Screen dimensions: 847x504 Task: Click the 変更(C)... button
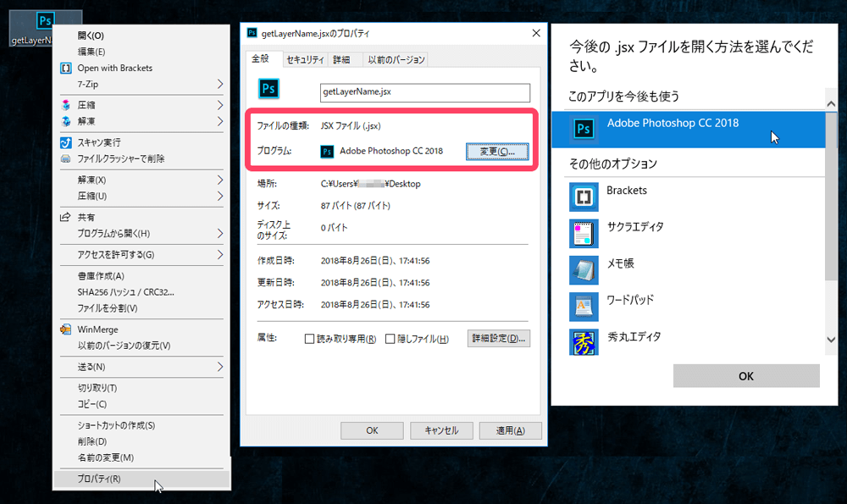[497, 152]
